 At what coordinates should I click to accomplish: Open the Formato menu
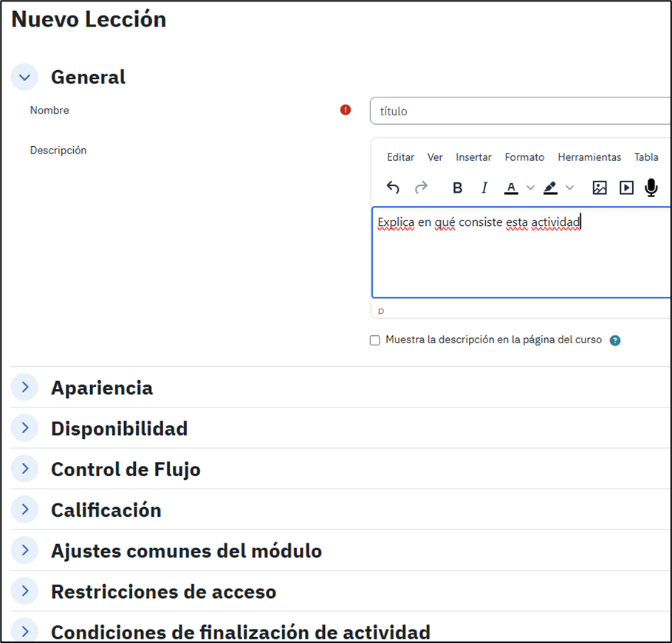[524, 157]
